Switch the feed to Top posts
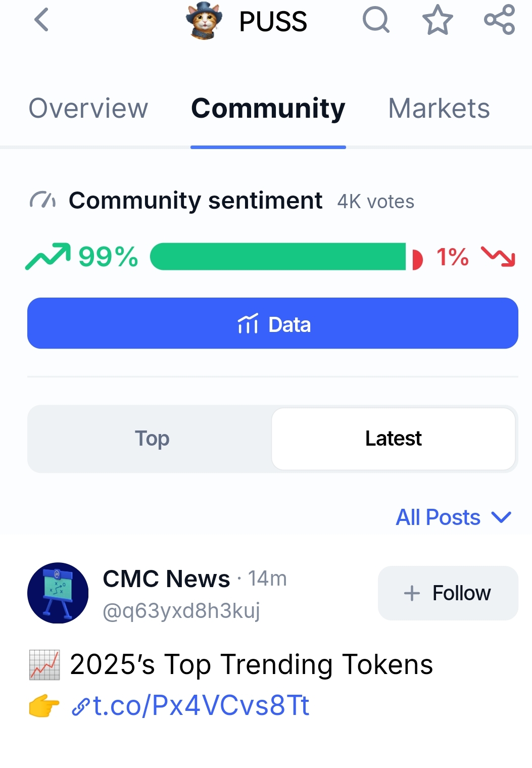The height and width of the screenshot is (768, 532). point(152,439)
